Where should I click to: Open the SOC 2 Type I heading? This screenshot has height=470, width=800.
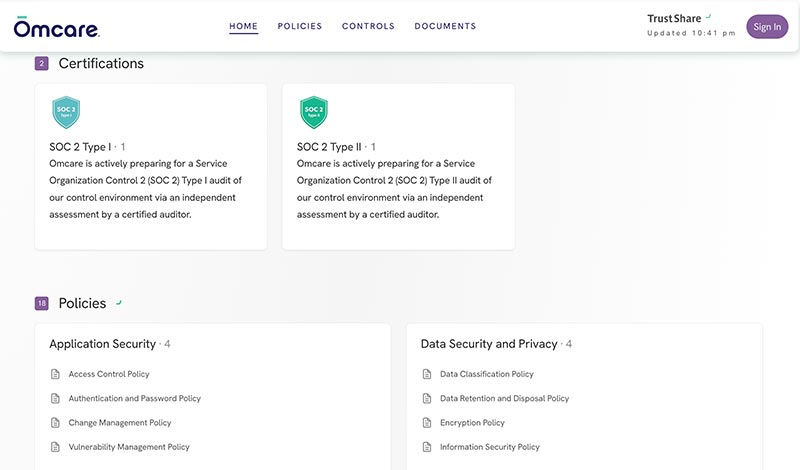(x=80, y=147)
